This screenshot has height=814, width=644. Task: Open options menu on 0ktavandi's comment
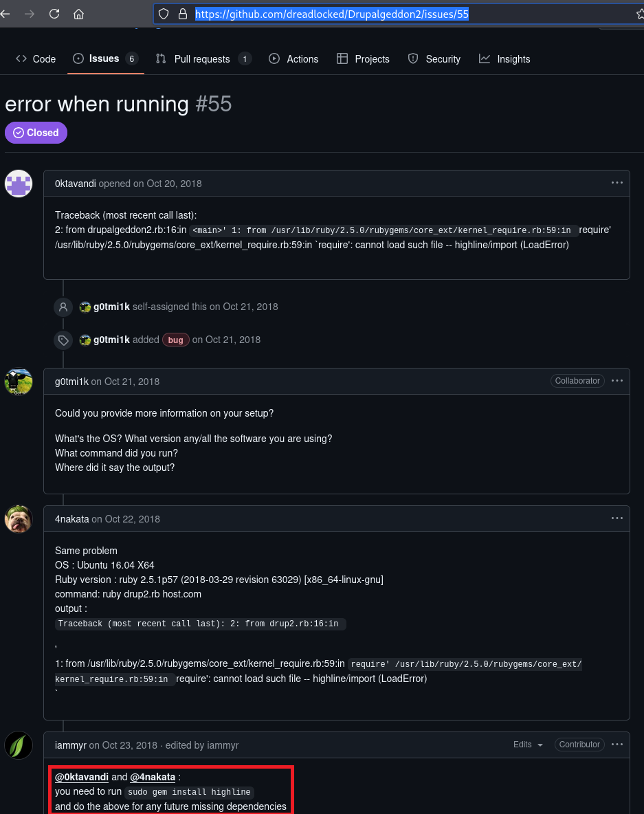coord(617,183)
